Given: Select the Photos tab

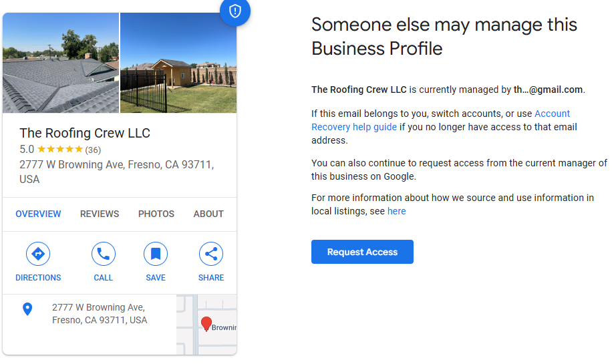Looking at the screenshot, I should tap(156, 214).
